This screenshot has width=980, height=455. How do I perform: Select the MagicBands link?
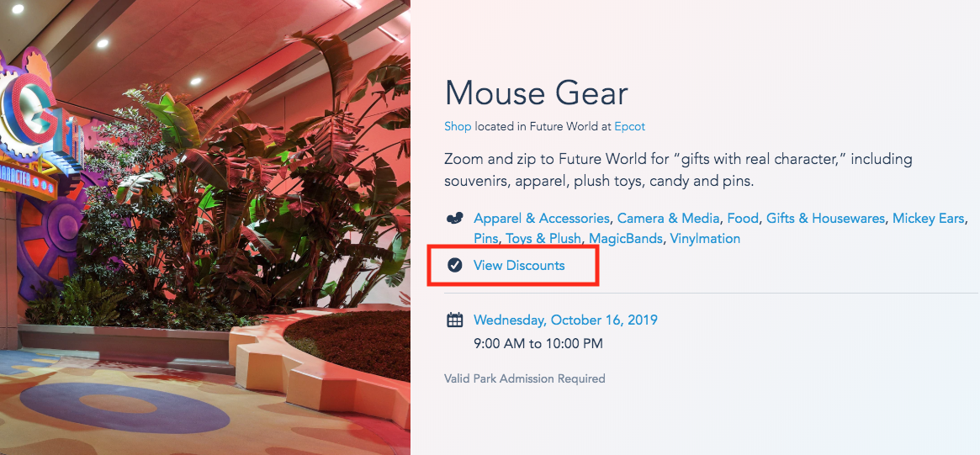click(627, 239)
